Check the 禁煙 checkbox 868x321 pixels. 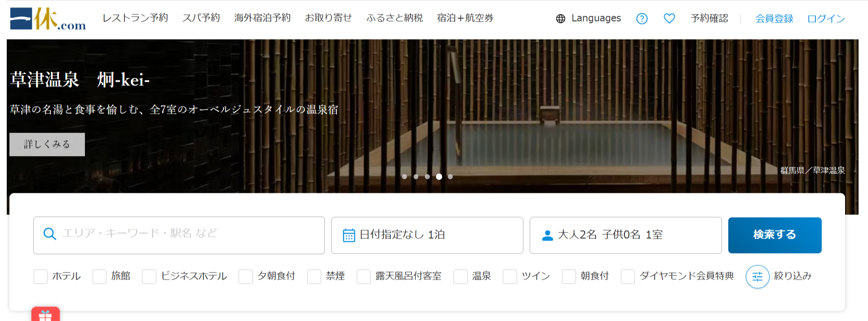(314, 276)
